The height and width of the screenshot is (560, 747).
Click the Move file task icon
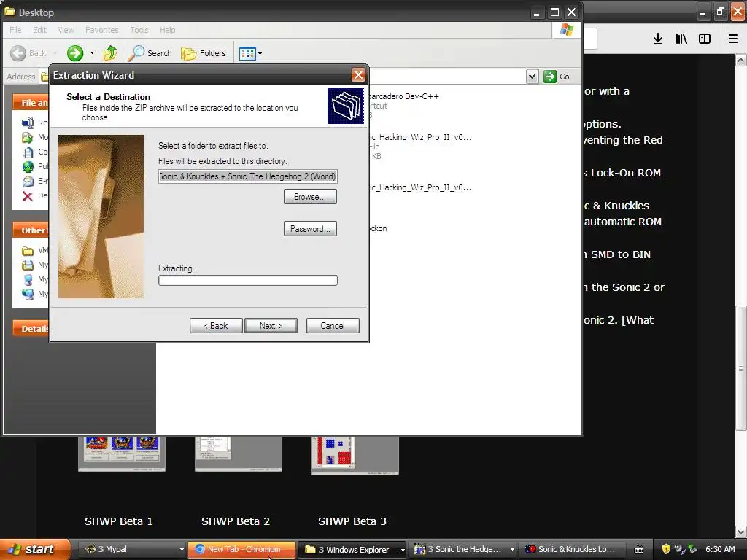click(28, 138)
